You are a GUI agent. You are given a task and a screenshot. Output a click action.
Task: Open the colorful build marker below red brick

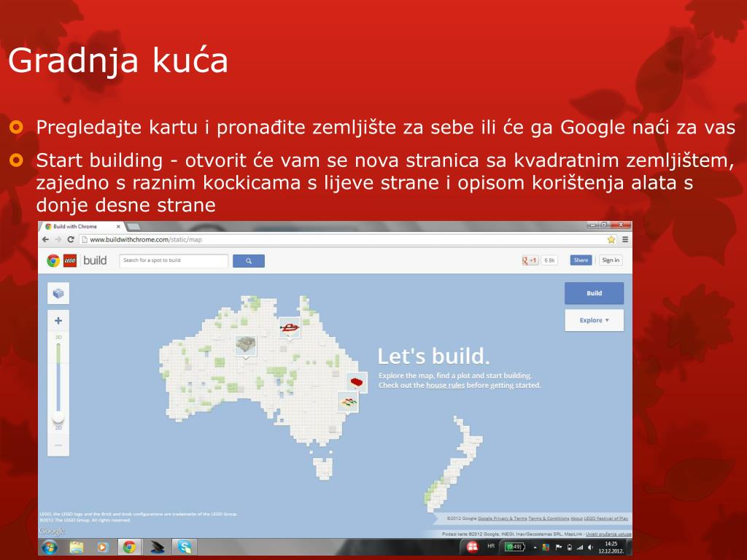[x=348, y=402]
